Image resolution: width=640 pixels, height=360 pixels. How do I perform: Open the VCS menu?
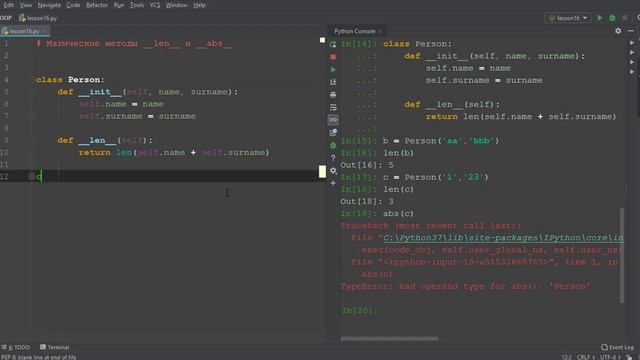(x=155, y=5)
